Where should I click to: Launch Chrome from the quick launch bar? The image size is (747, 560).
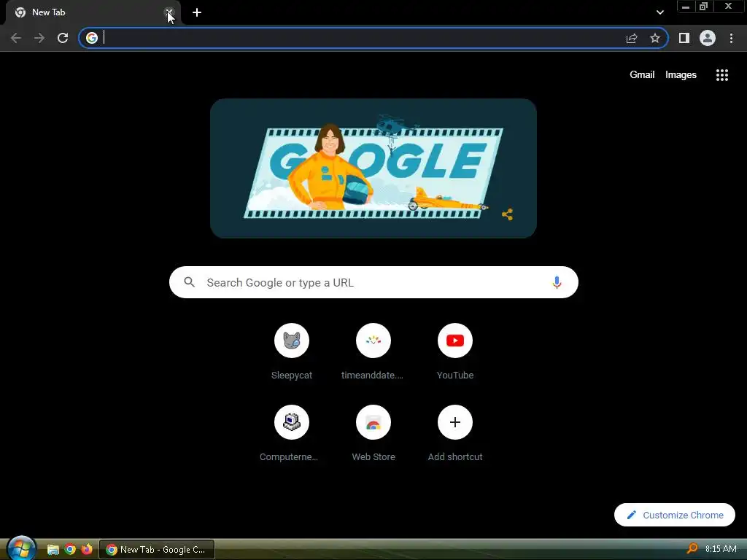(70, 550)
